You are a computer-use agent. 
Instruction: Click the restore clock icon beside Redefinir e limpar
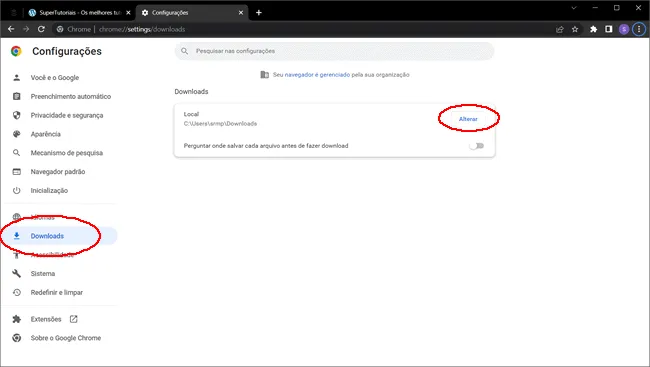(17, 292)
